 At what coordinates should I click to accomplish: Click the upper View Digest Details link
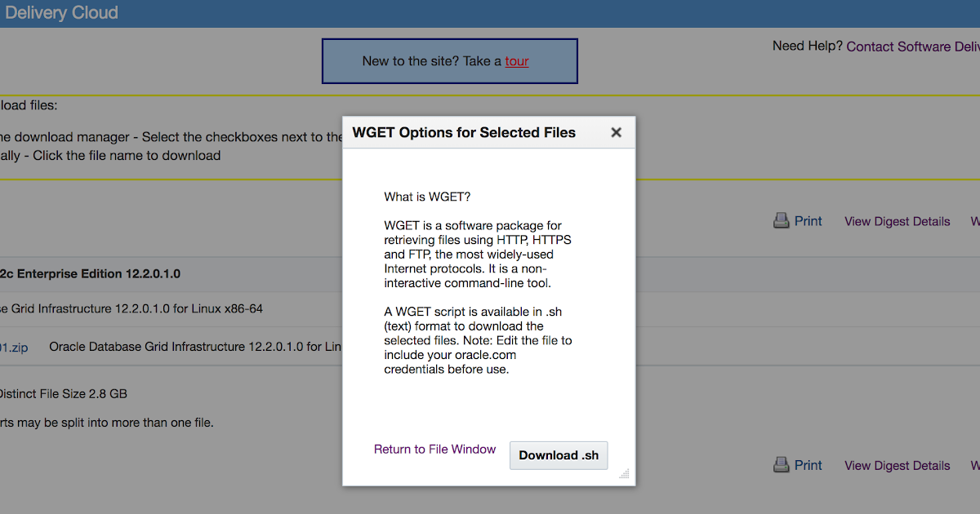click(x=897, y=221)
